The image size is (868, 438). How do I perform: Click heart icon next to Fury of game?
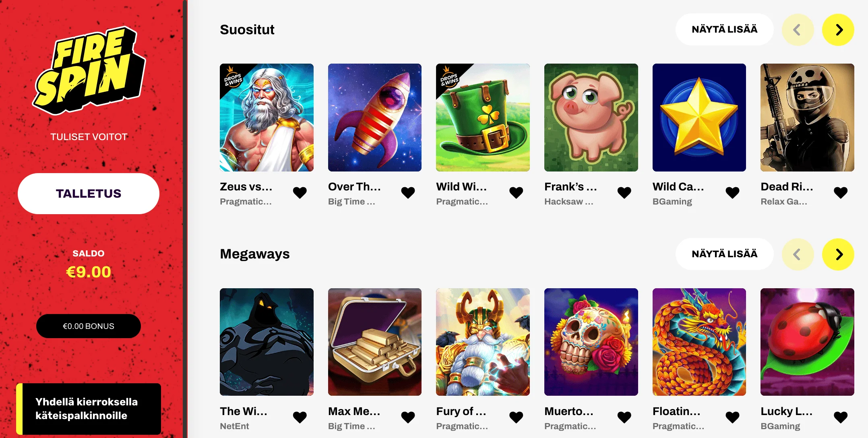(516, 417)
